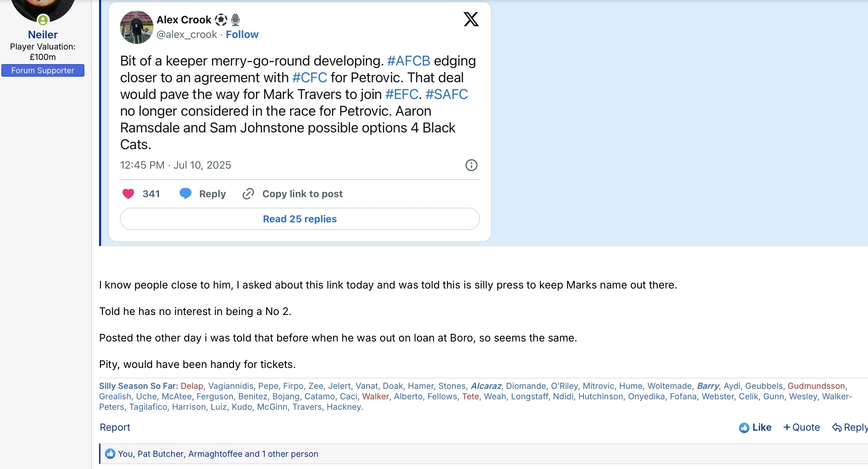
Task: Open the tweet timestamp 12:45 PM Jul 10, 2025
Action: pos(175,165)
